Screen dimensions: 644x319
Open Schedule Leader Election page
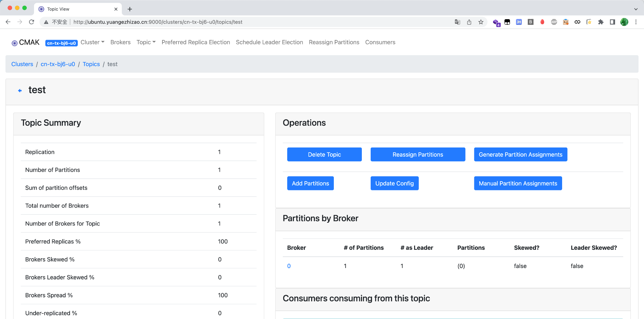[269, 42]
